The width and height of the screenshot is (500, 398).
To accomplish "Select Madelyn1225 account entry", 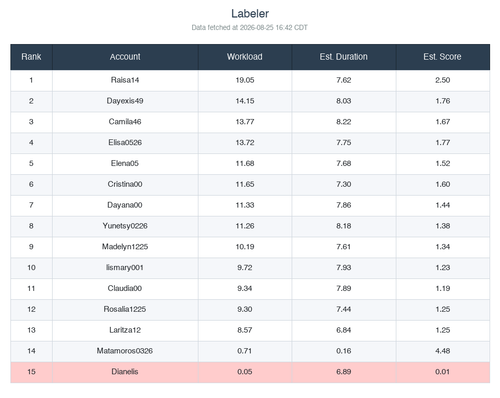I will point(125,247).
